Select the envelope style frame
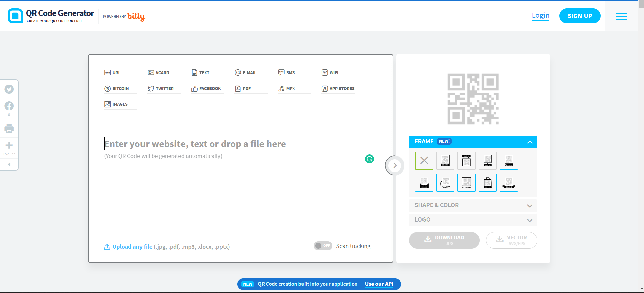This screenshot has height=293, width=644. (x=424, y=183)
